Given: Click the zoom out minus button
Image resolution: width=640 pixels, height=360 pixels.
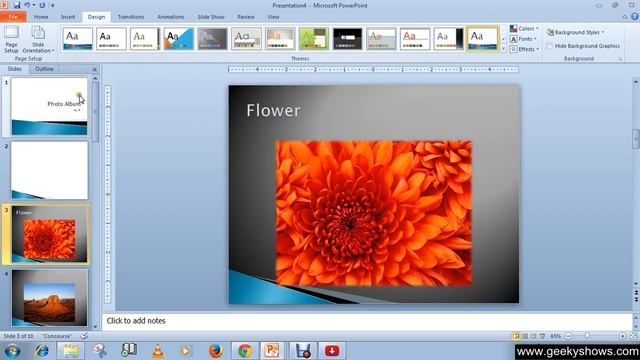Looking at the screenshot, I should coord(568,336).
